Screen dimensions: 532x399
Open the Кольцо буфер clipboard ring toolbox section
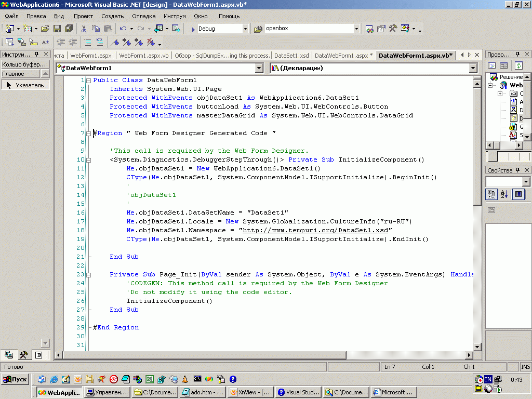coord(25,64)
